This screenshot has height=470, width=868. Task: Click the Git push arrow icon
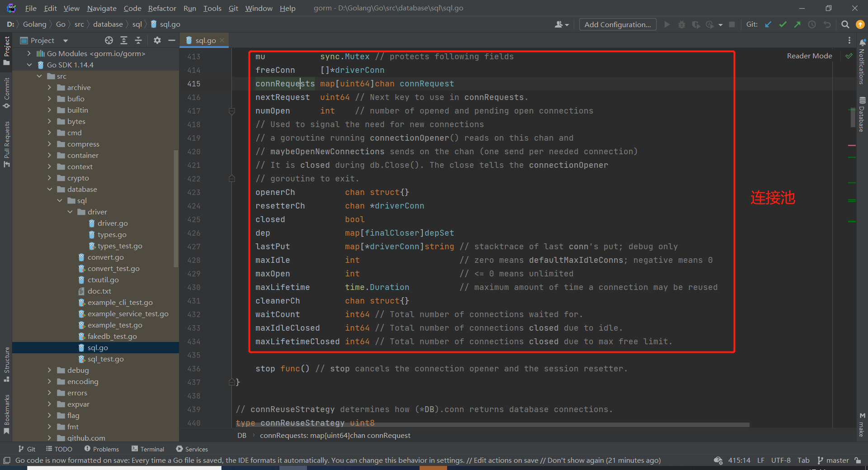(797, 24)
